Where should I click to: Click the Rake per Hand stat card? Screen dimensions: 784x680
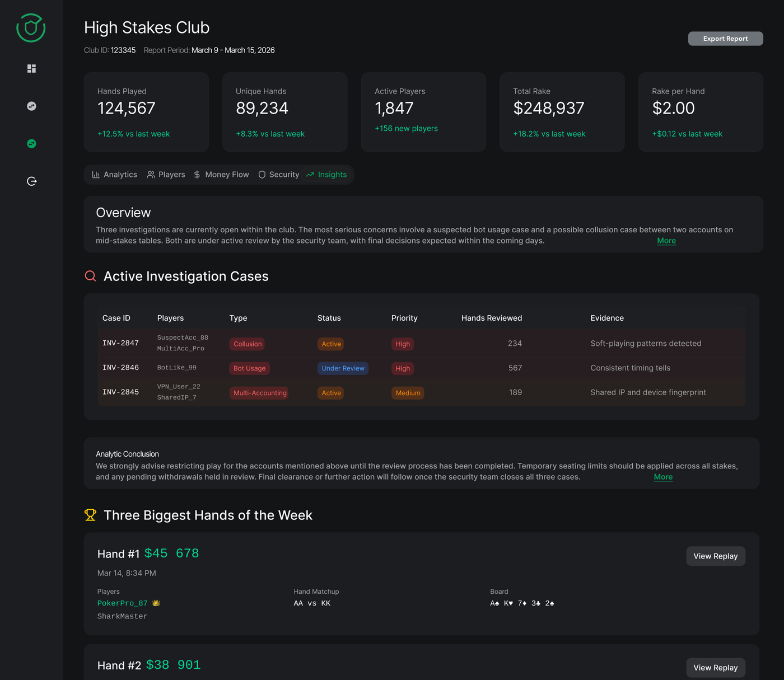tap(701, 112)
